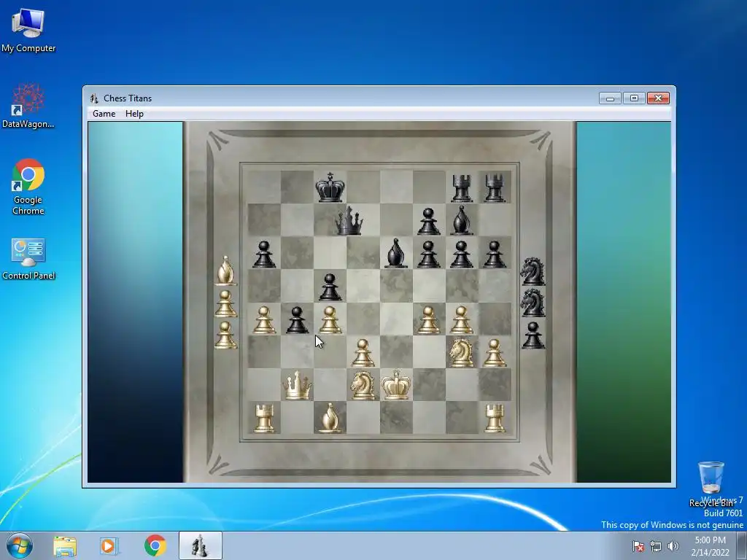This screenshot has width=747, height=560.
Task: Click the Chess Titans taskbar button
Action: [201, 545]
